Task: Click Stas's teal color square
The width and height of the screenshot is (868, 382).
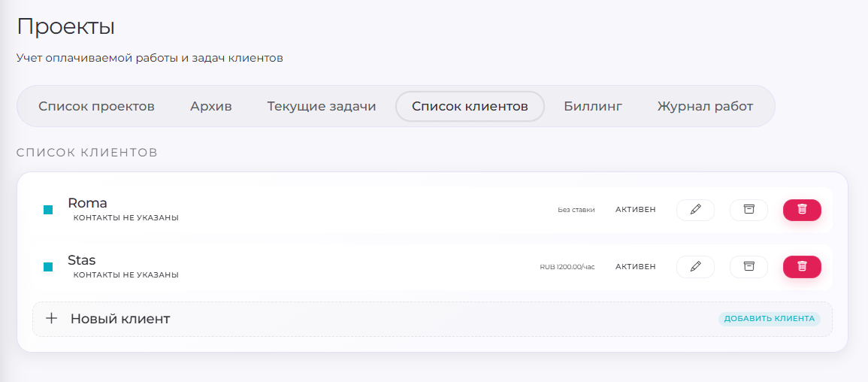Action: 48,267
